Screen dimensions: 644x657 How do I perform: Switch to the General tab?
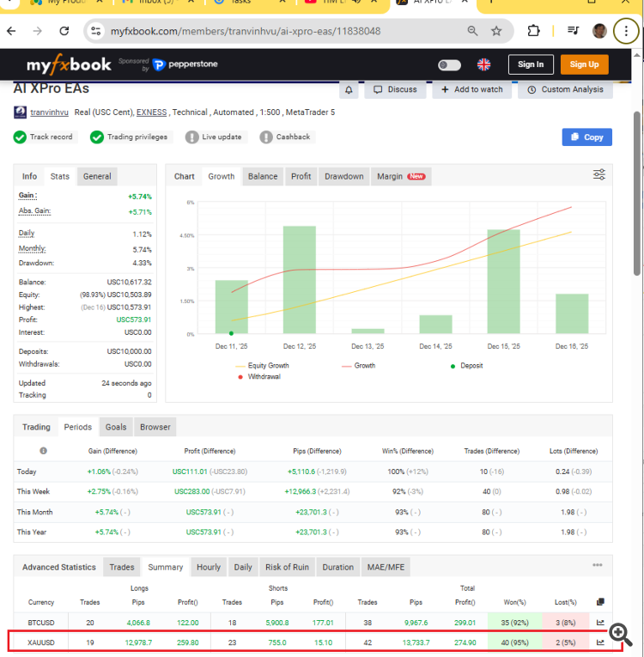pyautogui.click(x=97, y=176)
